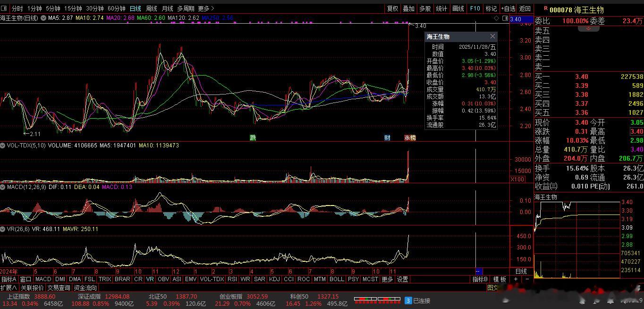
Task: Click the 涨榜 marker on chart
Action: click(x=410, y=137)
